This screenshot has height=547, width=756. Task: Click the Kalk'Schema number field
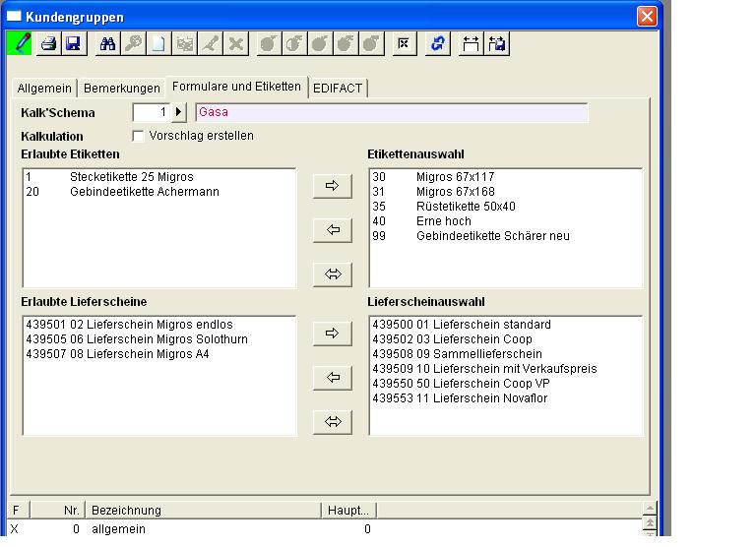(x=152, y=112)
